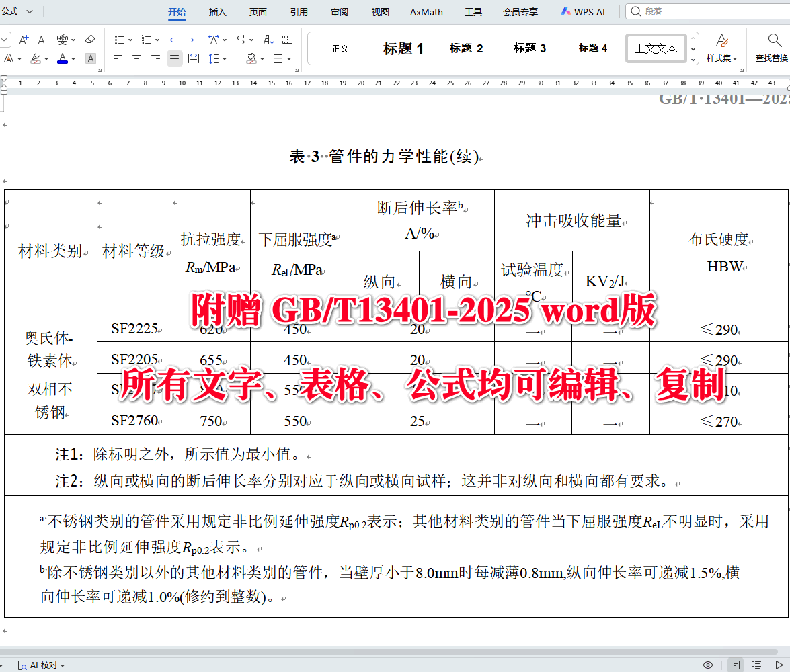Clear formatting using the eraser icon
Screen dimensions: 790x672
coord(91,40)
